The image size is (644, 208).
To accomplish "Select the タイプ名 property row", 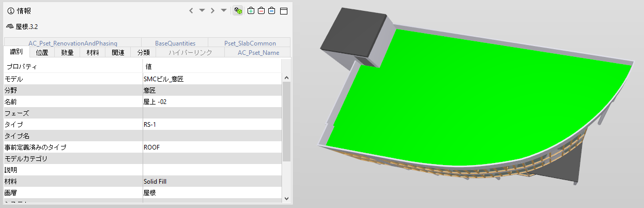I will (143, 136).
